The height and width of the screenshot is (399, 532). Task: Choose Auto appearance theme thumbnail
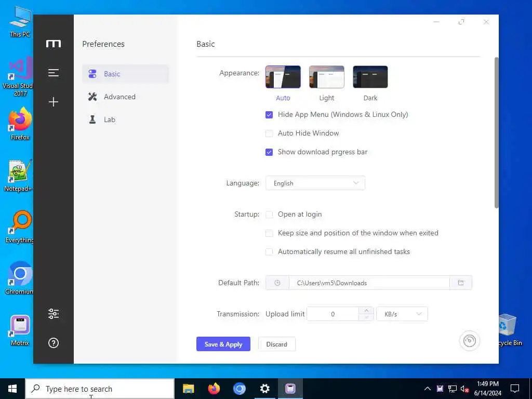point(283,77)
